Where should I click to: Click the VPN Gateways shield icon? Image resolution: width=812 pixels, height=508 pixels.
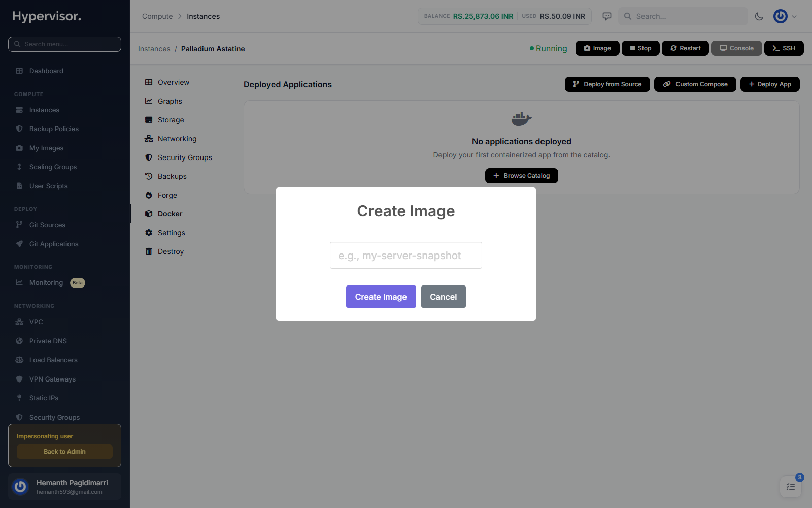pyautogui.click(x=19, y=379)
